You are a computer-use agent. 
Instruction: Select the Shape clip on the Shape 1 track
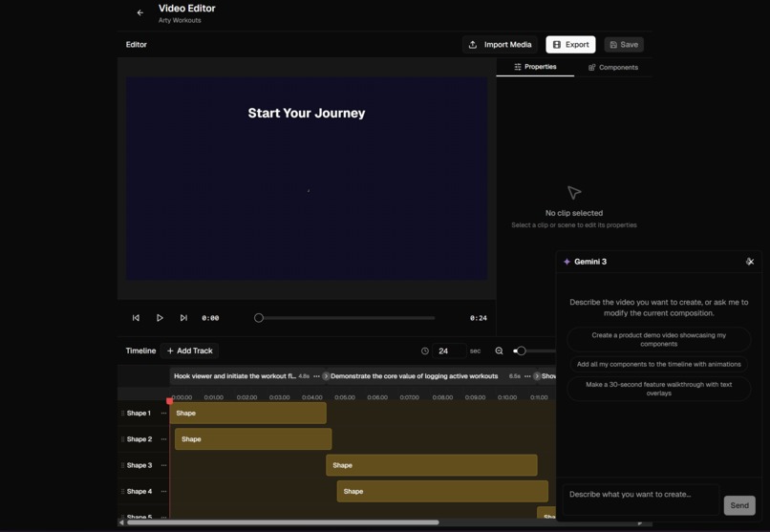(248, 414)
